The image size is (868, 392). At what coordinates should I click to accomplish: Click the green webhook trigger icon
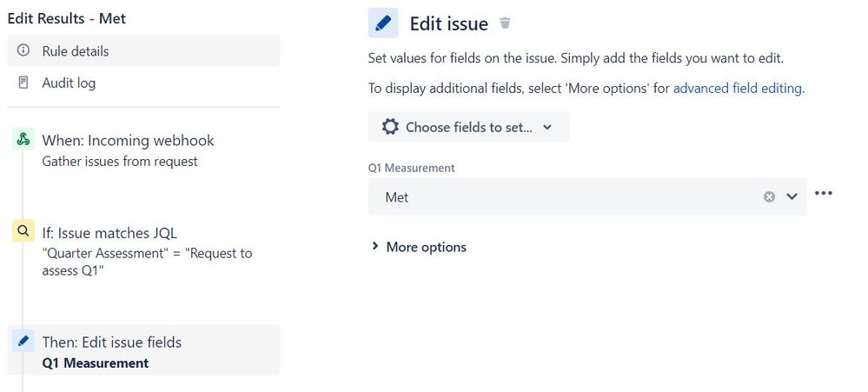(x=23, y=140)
